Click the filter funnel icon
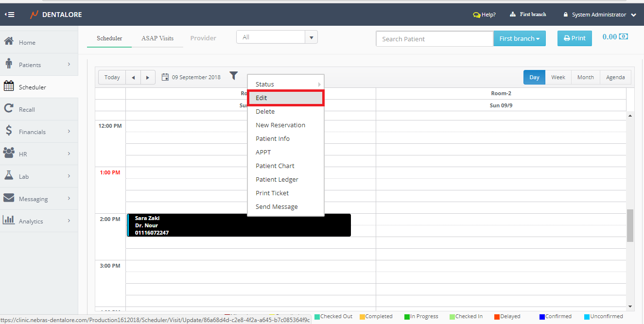 pos(234,76)
